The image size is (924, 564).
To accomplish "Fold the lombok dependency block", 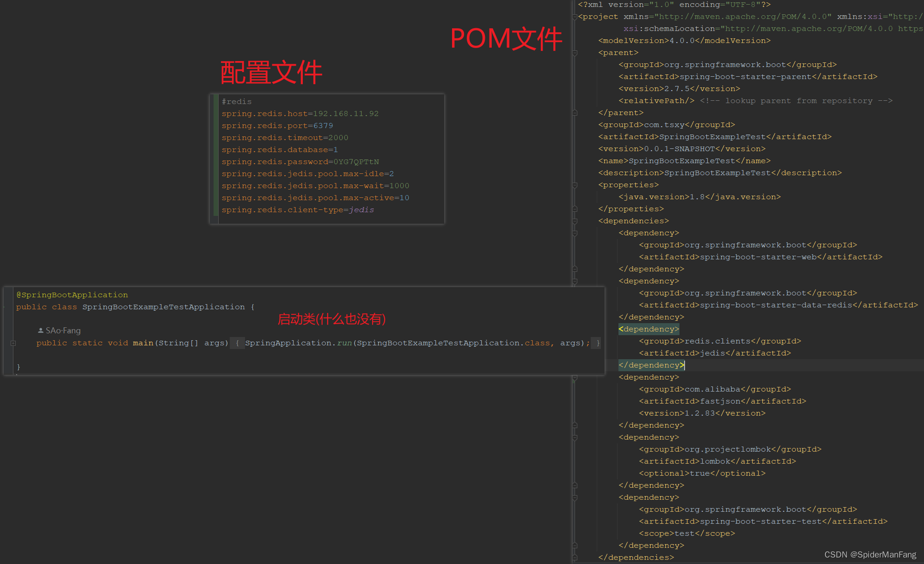I will pos(575,437).
